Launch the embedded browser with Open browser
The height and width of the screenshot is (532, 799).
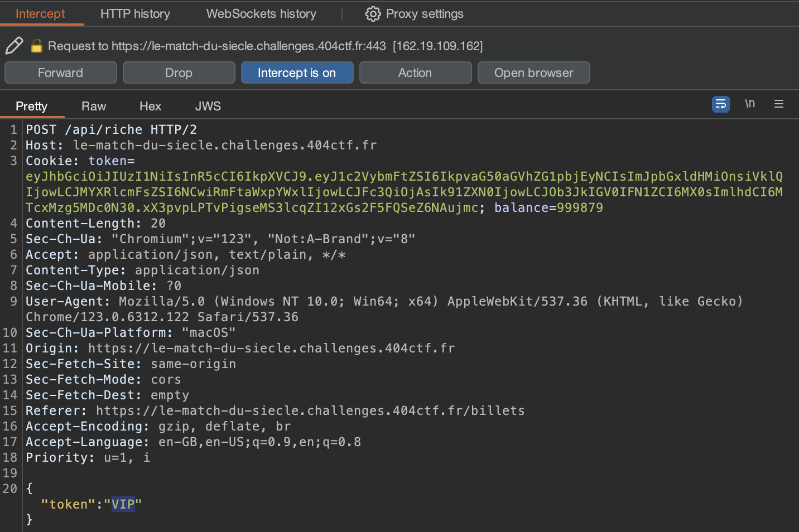[x=533, y=73]
